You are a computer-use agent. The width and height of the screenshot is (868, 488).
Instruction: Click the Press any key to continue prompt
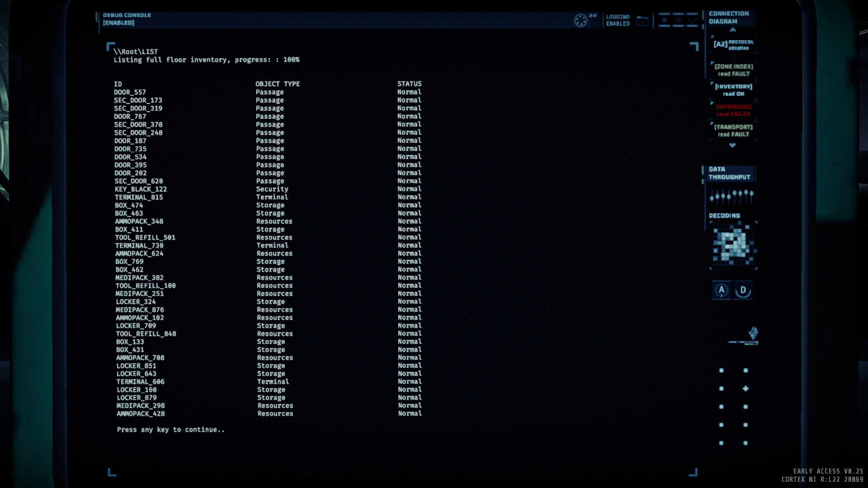(x=170, y=430)
